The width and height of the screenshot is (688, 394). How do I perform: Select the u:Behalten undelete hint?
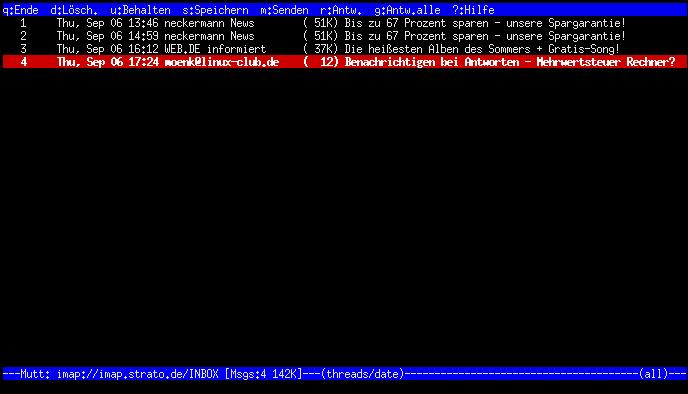(x=140, y=10)
